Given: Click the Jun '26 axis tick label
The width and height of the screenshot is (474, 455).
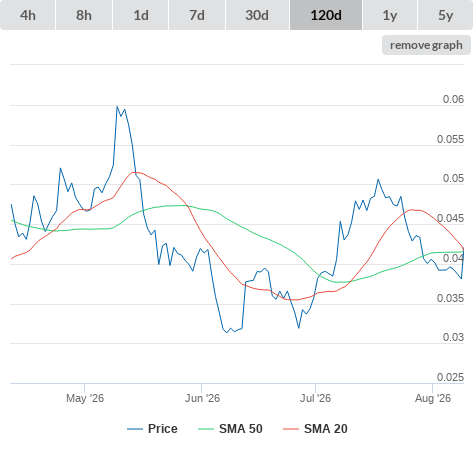Looking at the screenshot, I should pos(202,398).
